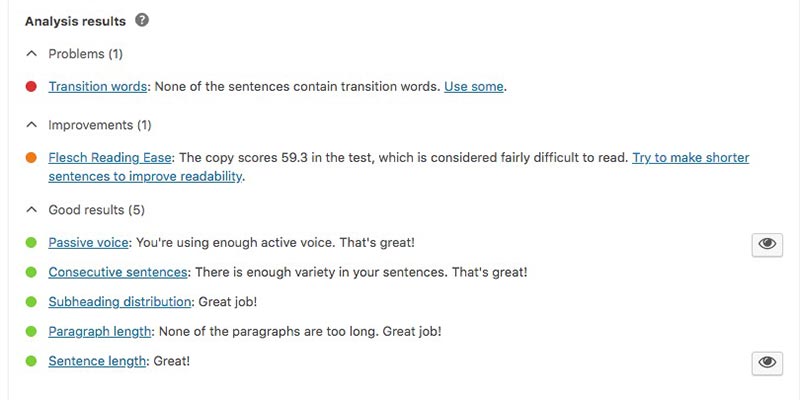Image resolution: width=800 pixels, height=400 pixels.
Task: Click the red Transition words status bullet
Action: (31, 87)
